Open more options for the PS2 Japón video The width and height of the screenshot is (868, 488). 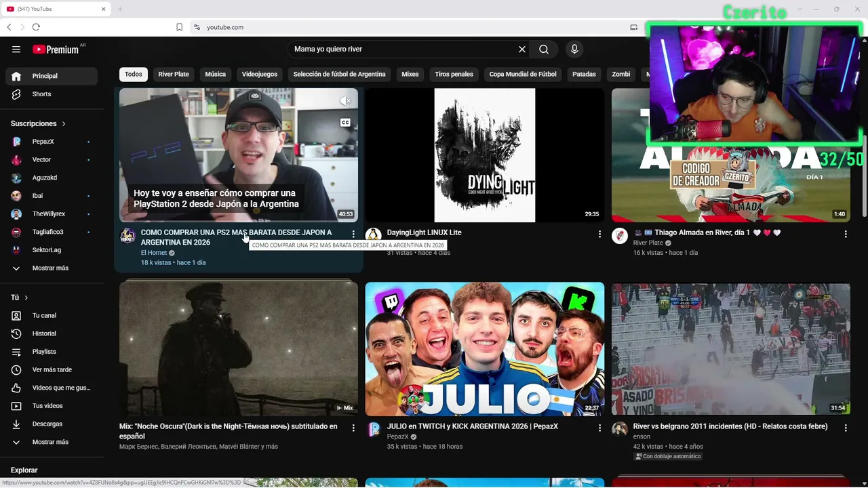[x=353, y=234]
